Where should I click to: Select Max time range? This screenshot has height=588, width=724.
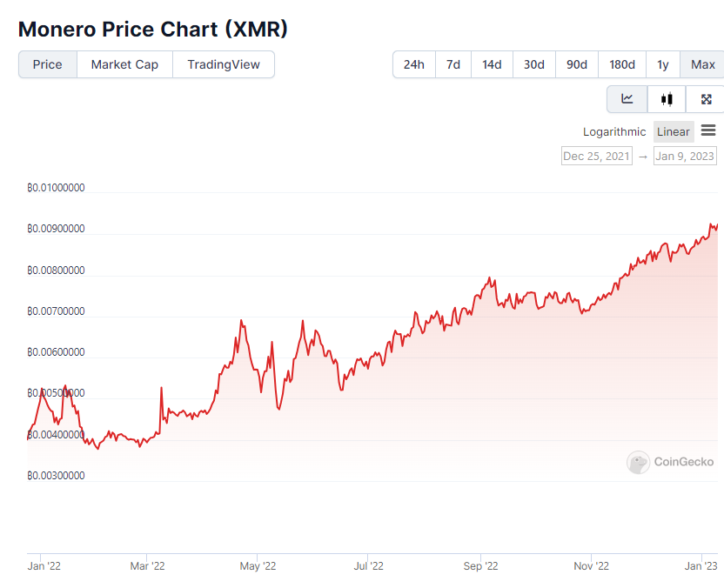702,64
